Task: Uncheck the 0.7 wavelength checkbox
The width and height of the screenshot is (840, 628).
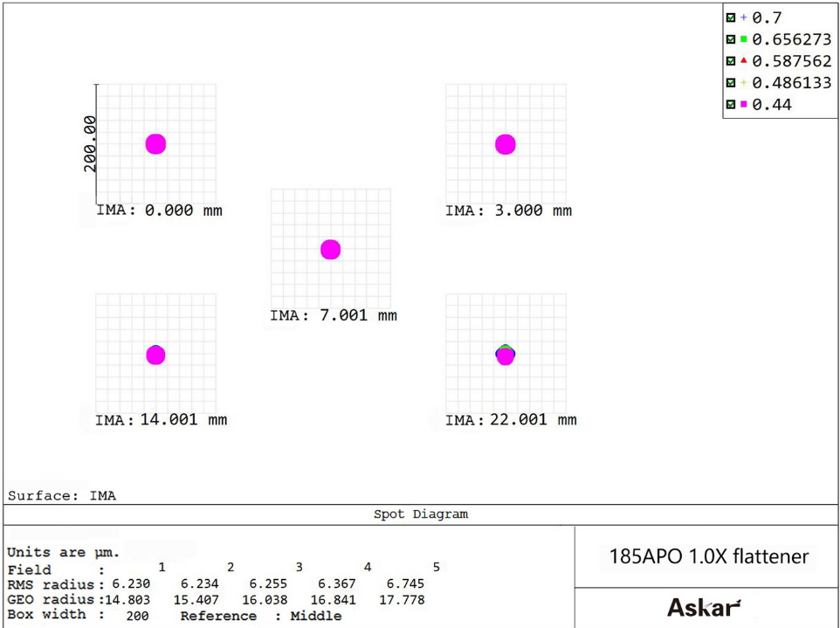Action: coord(730,17)
